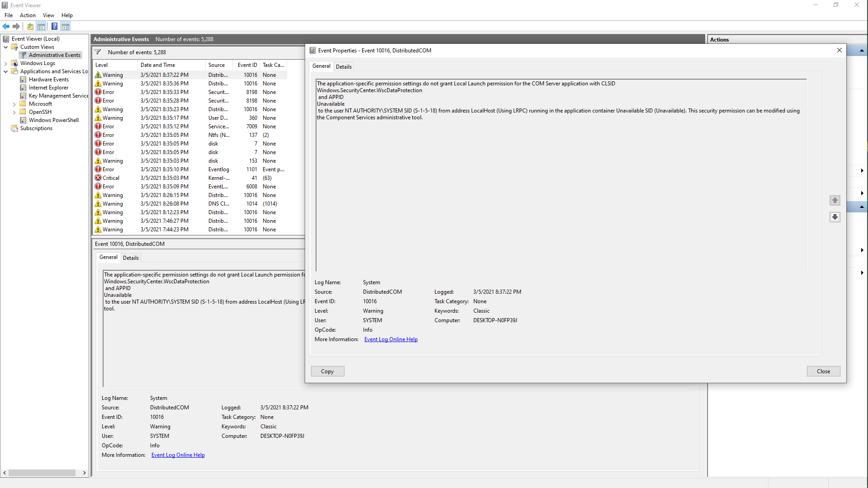Click the blue Back arrow toolbar icon
Image resolution: width=868 pixels, height=488 pixels.
6,26
